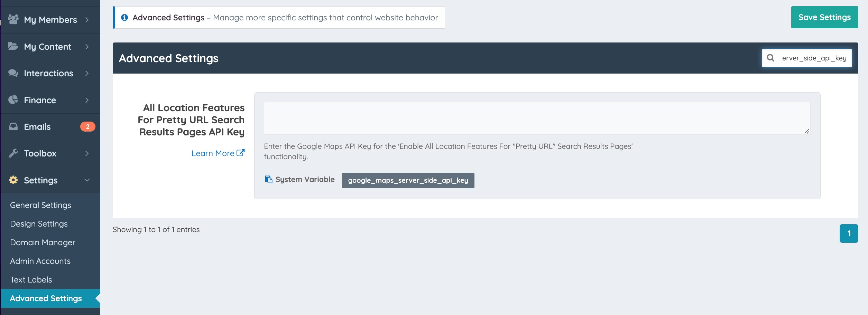Go to Design Settings
This screenshot has width=868, height=315.
39,224
